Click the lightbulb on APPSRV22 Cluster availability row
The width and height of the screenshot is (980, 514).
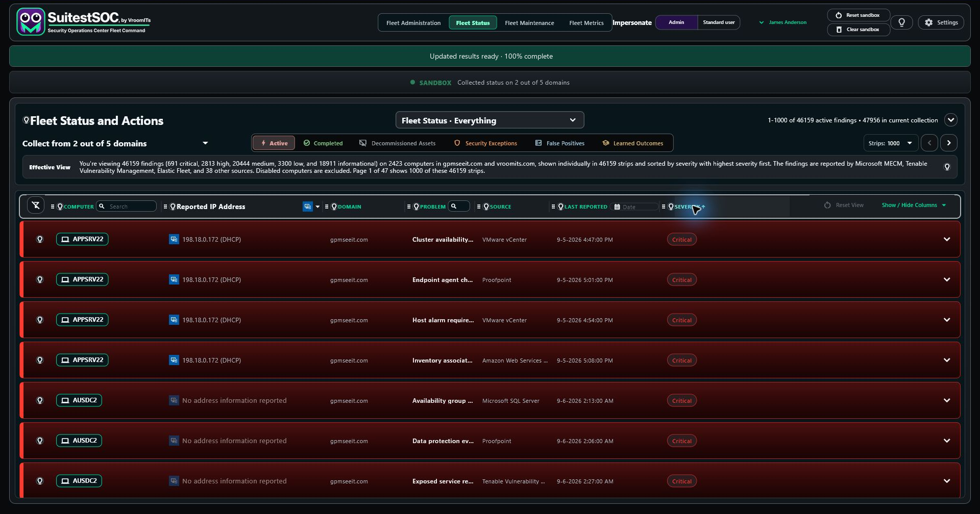pos(40,239)
